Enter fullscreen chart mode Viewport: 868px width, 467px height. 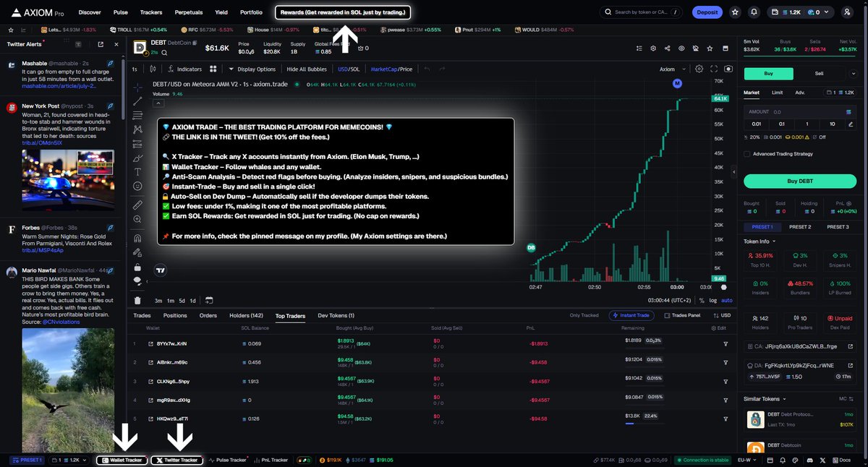714,69
